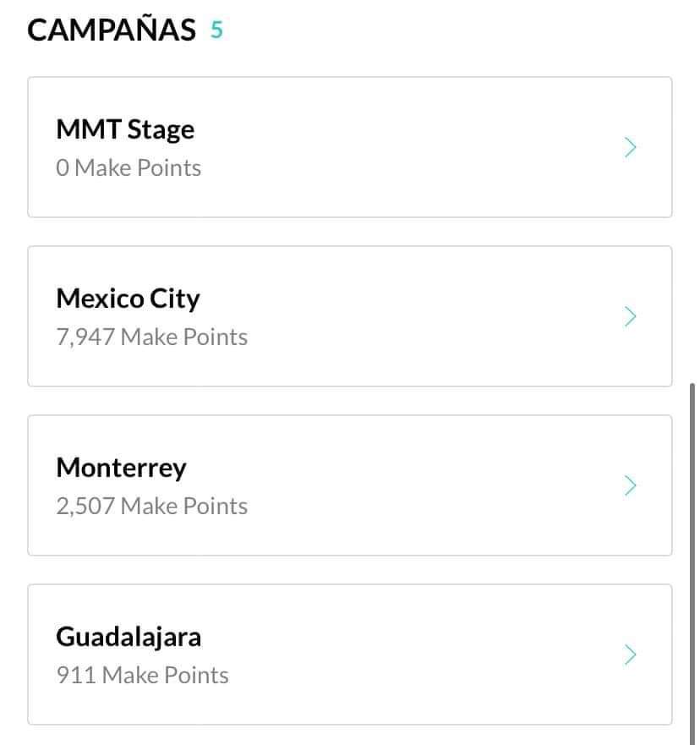Select the Guadalajara campaign title

[x=129, y=637]
